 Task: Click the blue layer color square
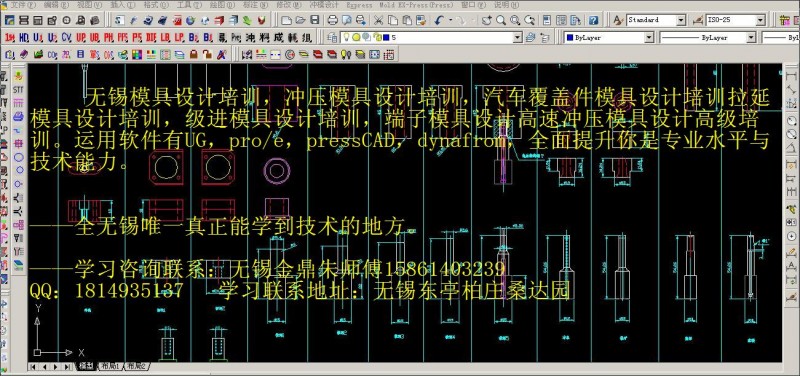386,37
